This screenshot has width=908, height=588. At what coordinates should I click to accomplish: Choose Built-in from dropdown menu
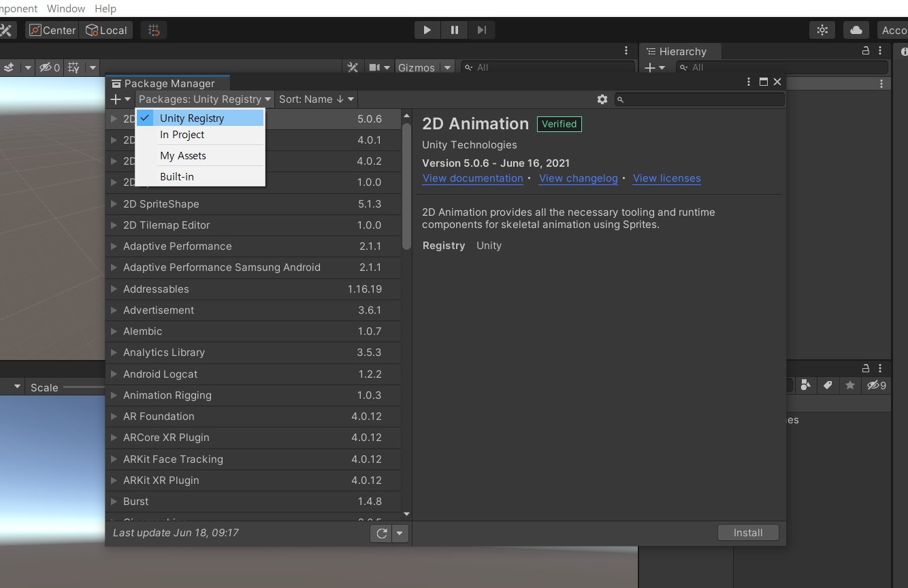click(200, 177)
